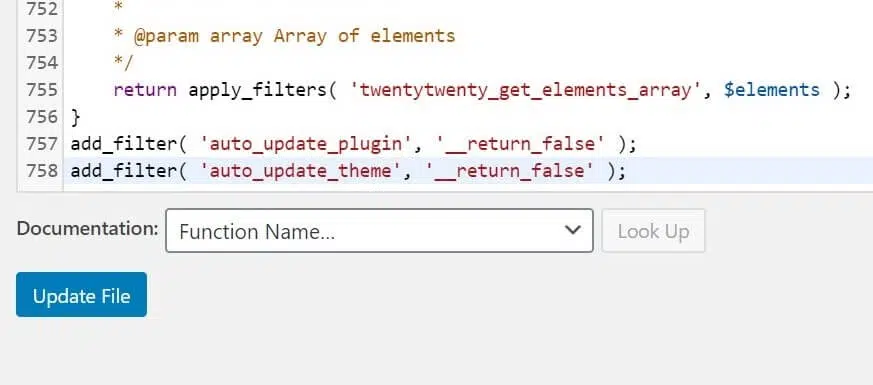
Task: Click '__return_false' on line 758
Action: [510, 171]
